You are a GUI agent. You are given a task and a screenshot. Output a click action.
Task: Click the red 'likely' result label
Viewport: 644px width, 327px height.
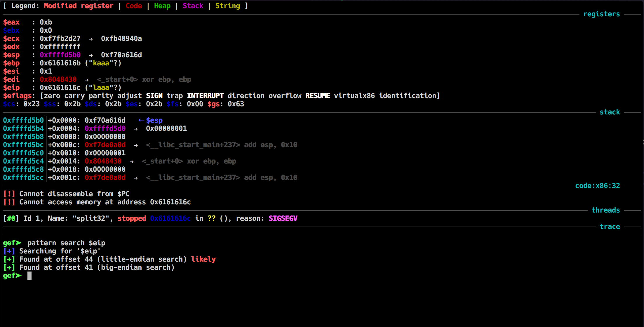[203, 259]
